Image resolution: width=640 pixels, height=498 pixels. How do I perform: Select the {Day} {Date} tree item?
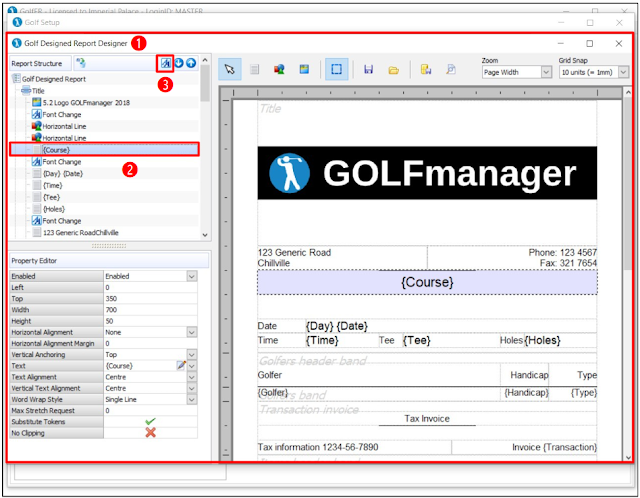[63, 173]
